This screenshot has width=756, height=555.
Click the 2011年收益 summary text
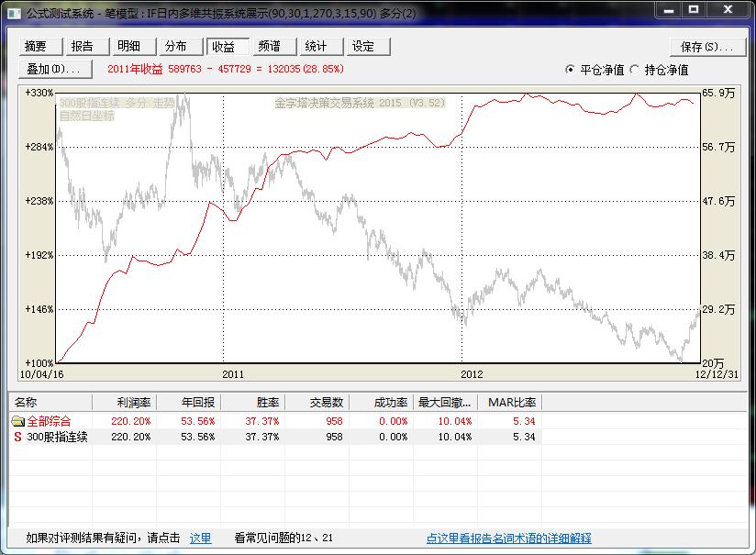click(225, 69)
